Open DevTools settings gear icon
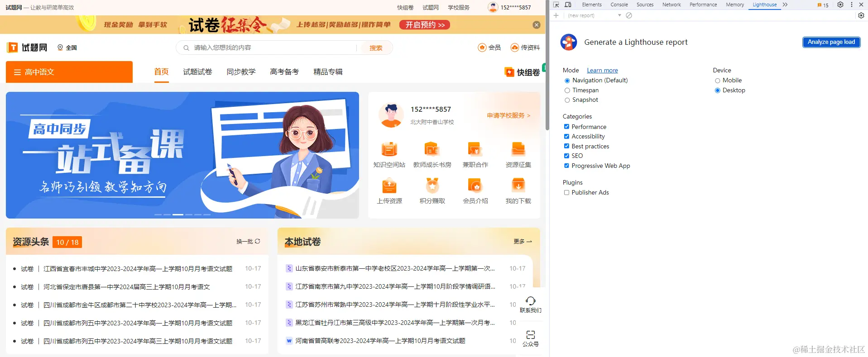The width and height of the screenshot is (868, 357). pos(840,5)
